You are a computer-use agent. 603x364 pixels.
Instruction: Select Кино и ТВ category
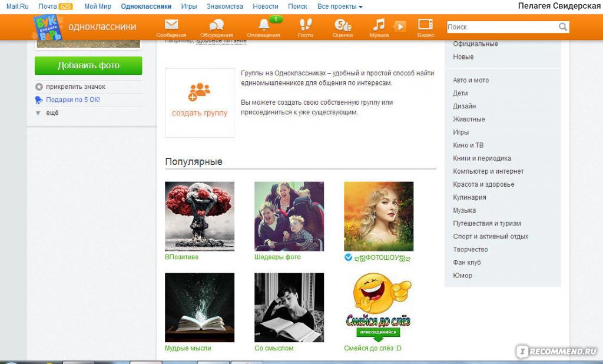click(468, 145)
